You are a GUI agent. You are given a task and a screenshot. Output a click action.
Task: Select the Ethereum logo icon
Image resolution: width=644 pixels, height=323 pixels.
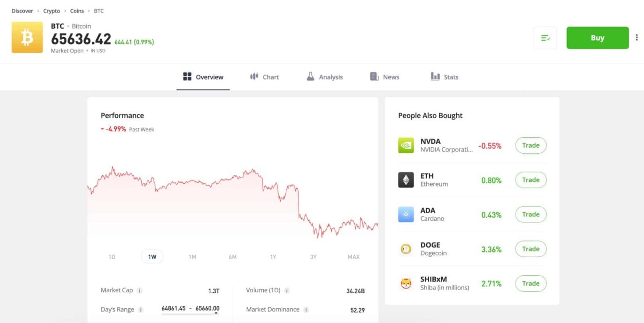coord(406,180)
